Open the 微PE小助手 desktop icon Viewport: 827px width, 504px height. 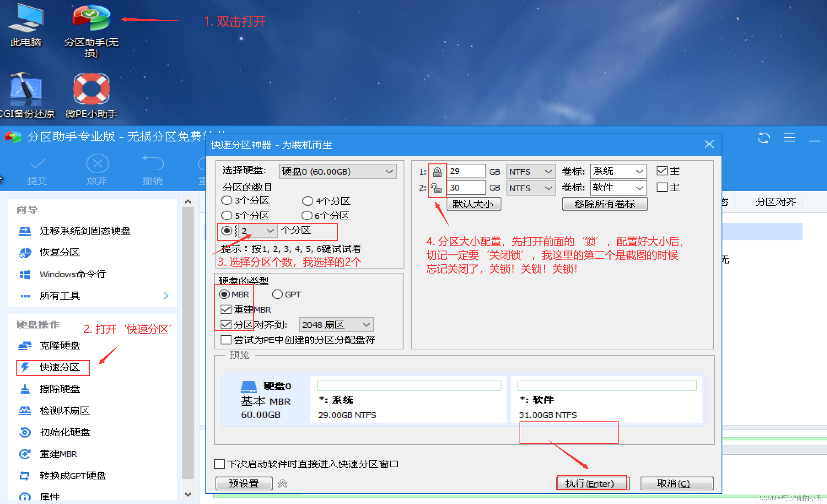coord(91,96)
